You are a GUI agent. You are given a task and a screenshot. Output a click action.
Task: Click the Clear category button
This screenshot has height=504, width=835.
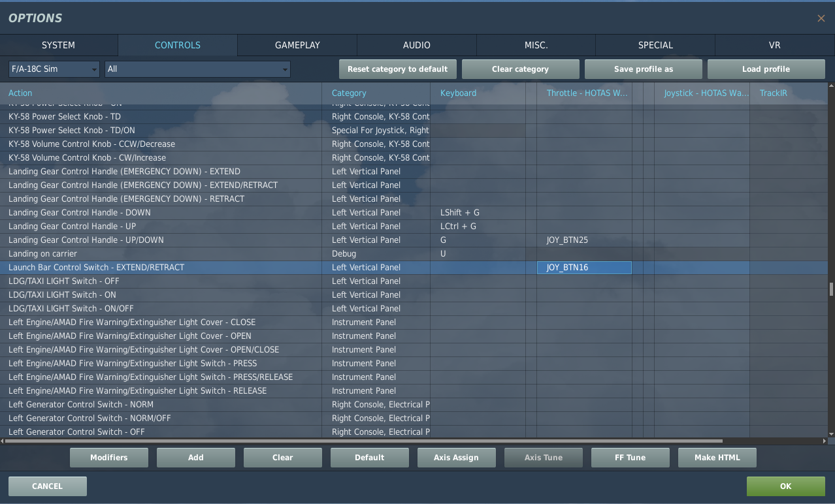coord(521,69)
